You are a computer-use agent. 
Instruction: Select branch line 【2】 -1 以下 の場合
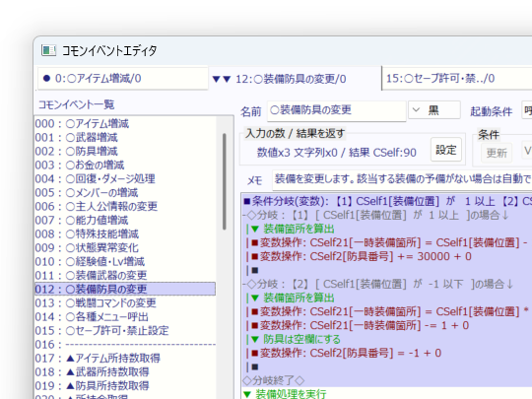pyautogui.click(x=387, y=284)
